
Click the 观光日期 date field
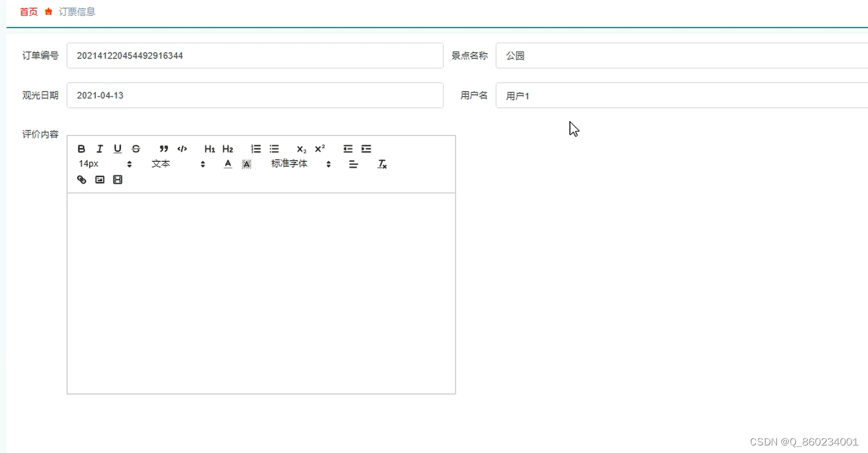pyautogui.click(x=255, y=95)
